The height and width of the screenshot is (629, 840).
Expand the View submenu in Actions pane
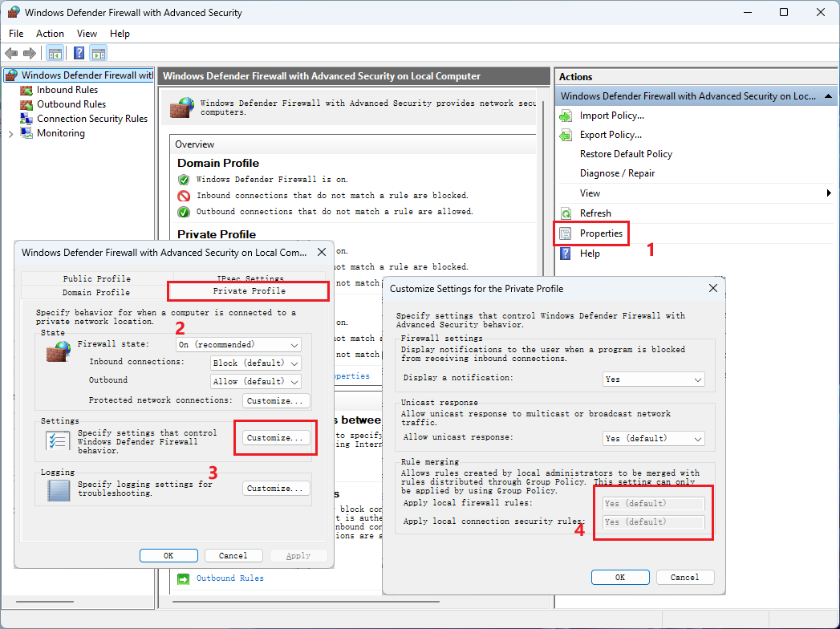tap(591, 193)
